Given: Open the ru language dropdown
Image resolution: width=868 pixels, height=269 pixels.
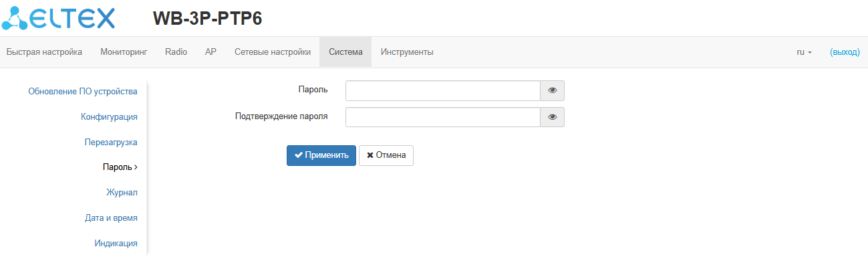Looking at the screenshot, I should coord(804,52).
